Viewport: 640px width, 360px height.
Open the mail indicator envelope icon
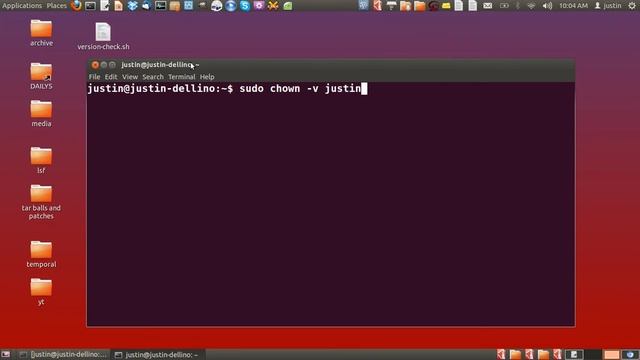487,6
